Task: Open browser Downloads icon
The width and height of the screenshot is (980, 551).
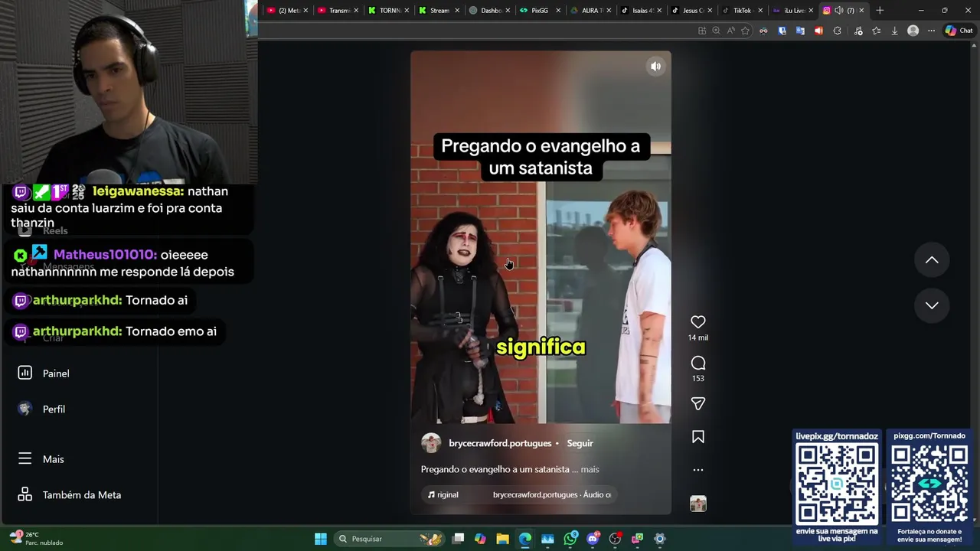Action: point(894,31)
